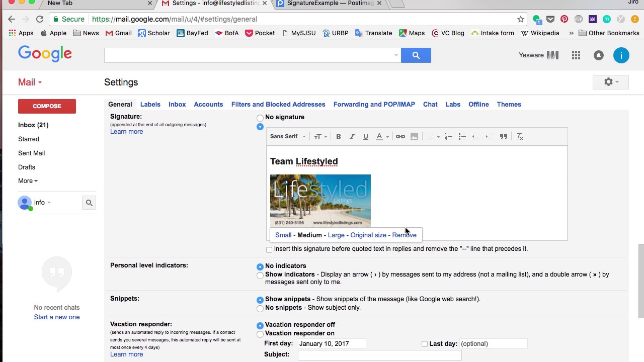Switch to Filters and Blocked Addresses tab
Screen dimensions: 644x362
point(278,105)
